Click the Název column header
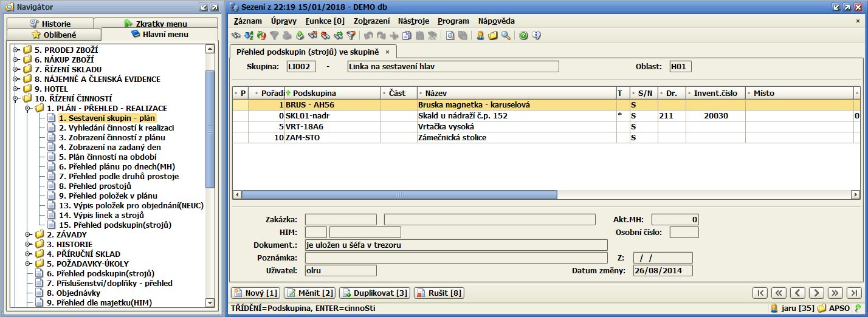This screenshot has width=868, height=317. pyautogui.click(x=517, y=93)
